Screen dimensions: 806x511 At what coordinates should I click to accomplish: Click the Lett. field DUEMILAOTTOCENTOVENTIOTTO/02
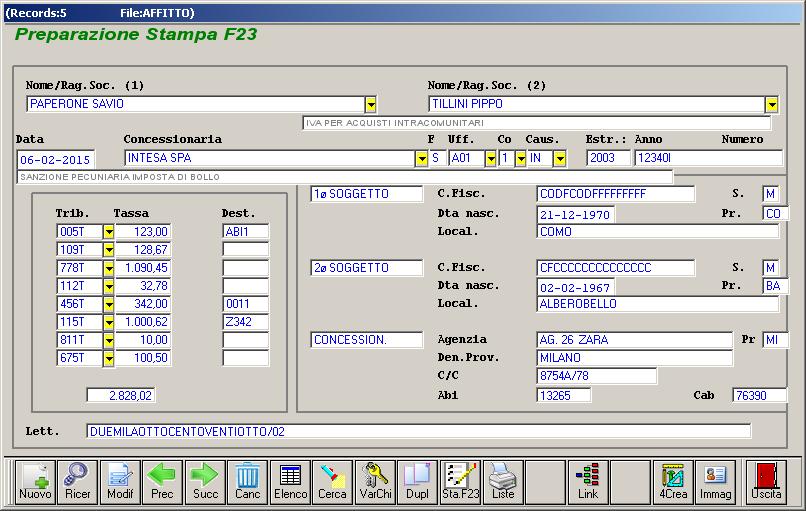[418, 431]
